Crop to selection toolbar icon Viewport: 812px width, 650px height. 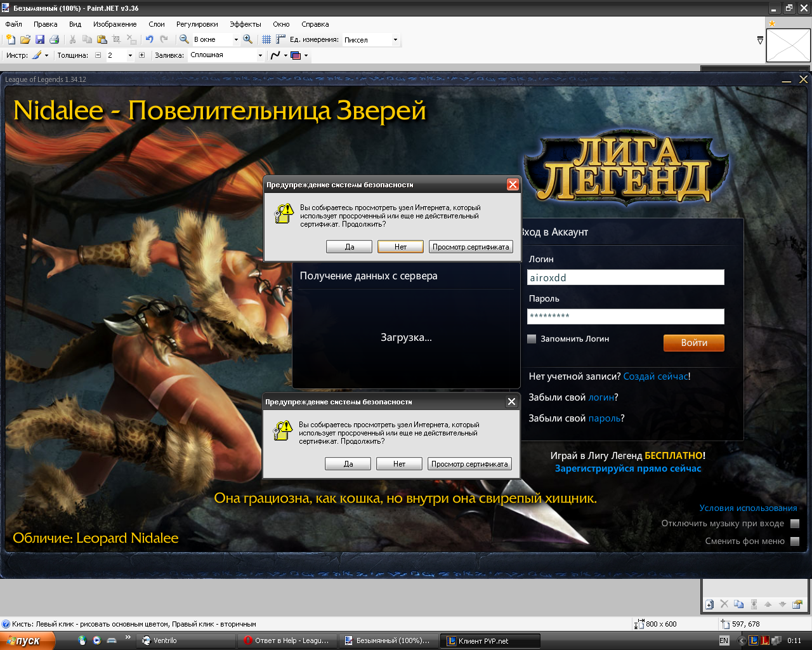tap(116, 39)
